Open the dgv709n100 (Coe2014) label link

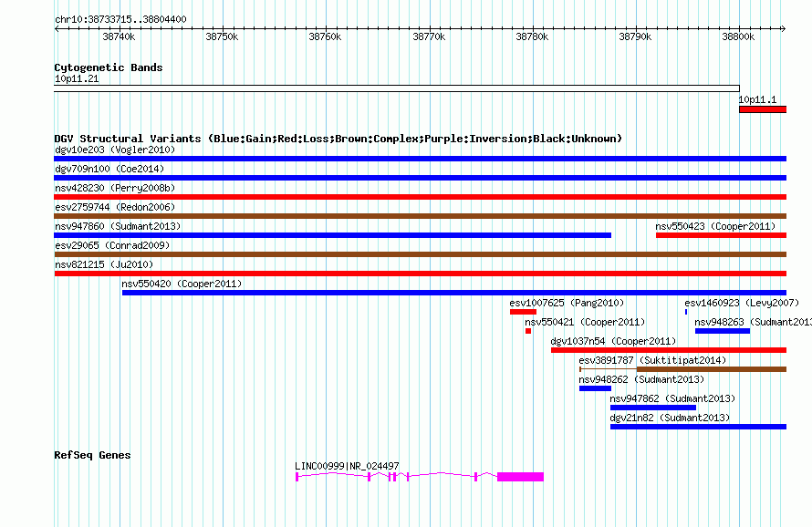click(x=109, y=169)
